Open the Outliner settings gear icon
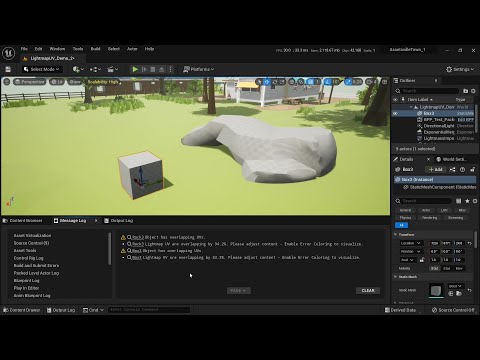The image size is (480, 360). pos(473,91)
